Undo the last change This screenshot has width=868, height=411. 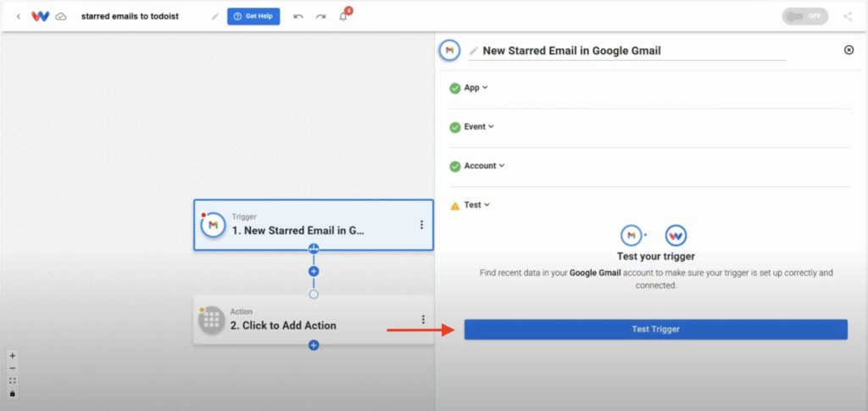(298, 17)
